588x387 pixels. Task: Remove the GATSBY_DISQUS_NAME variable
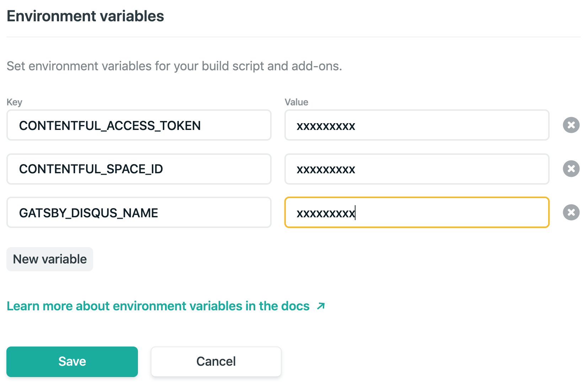click(x=571, y=212)
